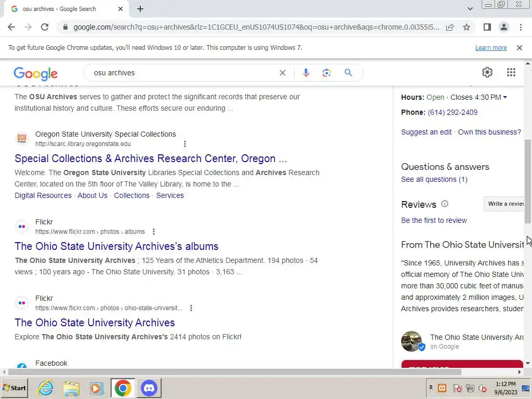Click the scroll right arrow of horizontal scrollbar
Viewport: 532px width, 399px height.
tap(519, 372)
